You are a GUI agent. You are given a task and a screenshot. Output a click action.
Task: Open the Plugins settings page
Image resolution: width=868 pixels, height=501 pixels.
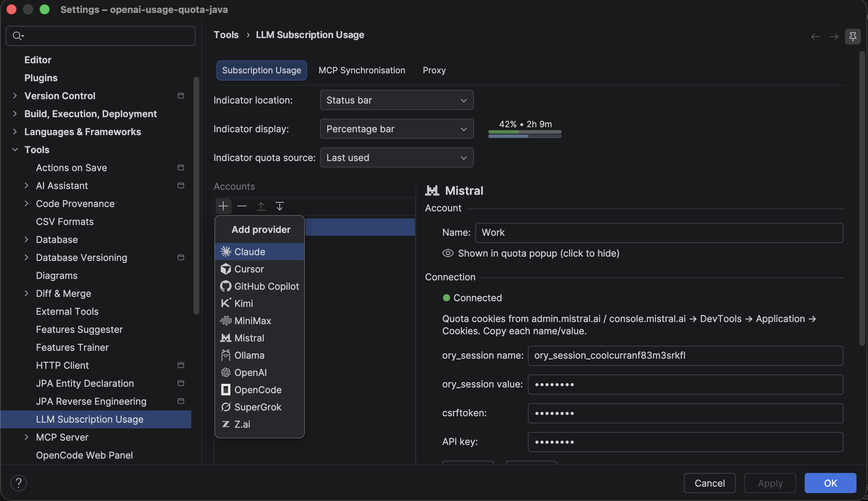click(41, 78)
